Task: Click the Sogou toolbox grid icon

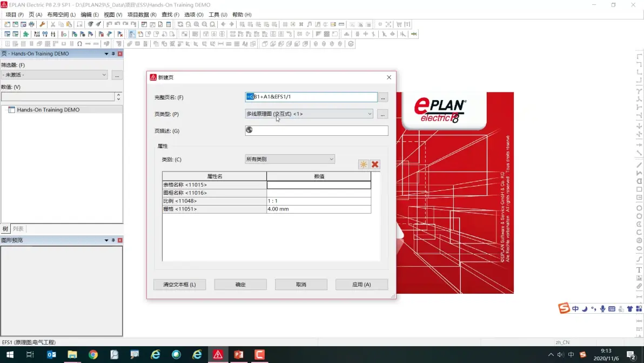Action: click(639, 309)
